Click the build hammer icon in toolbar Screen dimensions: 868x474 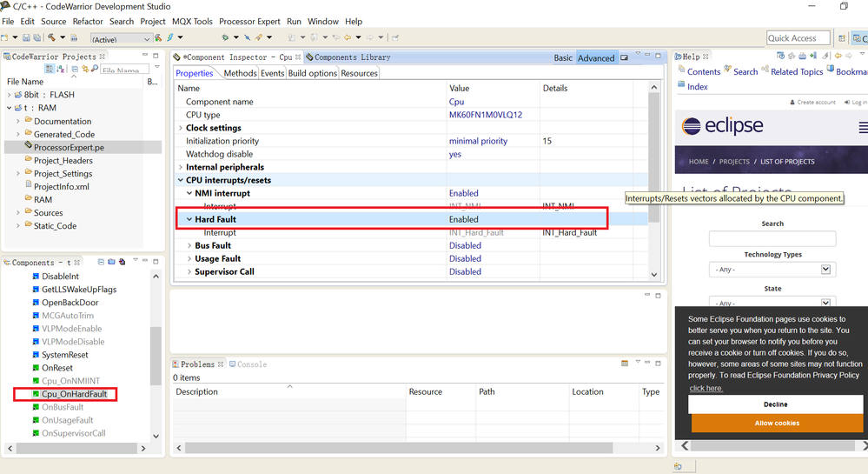51,37
